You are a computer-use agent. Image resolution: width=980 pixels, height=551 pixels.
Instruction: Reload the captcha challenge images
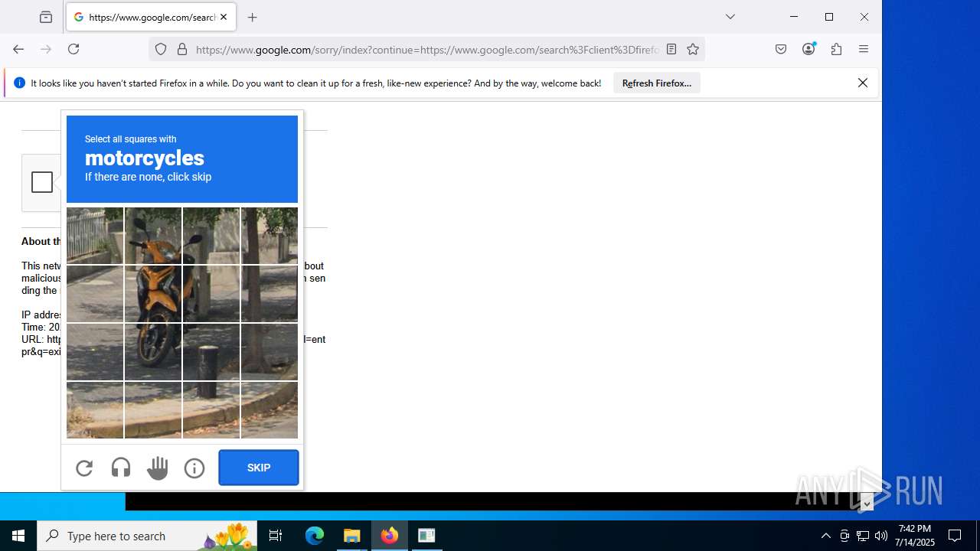pos(84,468)
